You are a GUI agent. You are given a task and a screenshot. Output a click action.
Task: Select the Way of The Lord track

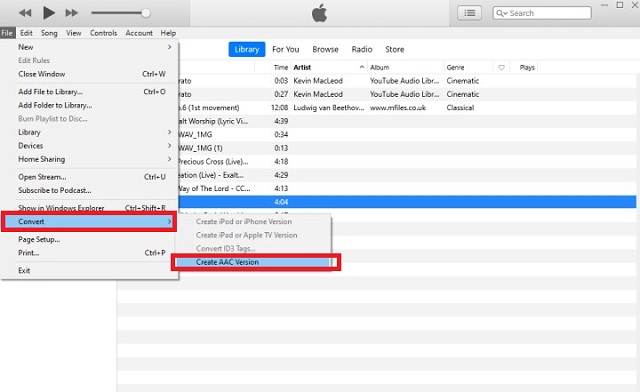[x=407, y=188]
